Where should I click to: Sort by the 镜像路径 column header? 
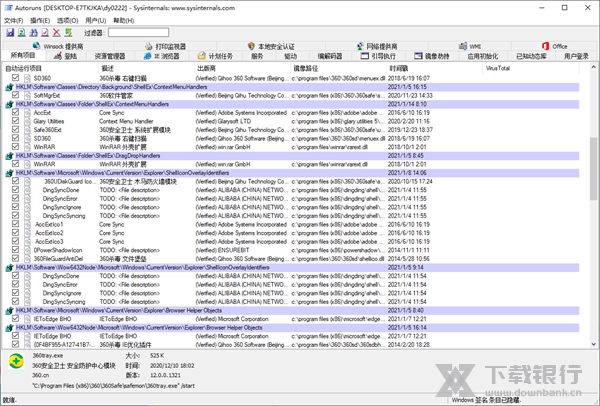tap(339, 68)
